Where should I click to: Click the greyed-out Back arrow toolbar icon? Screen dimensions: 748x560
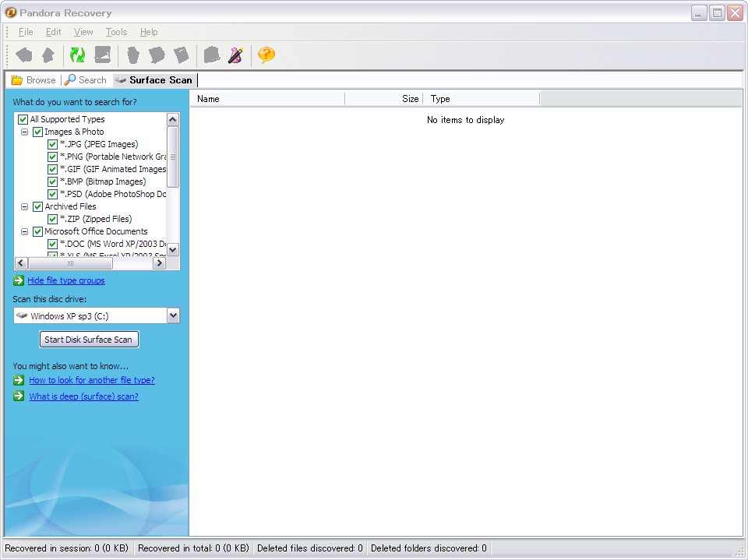[24, 55]
